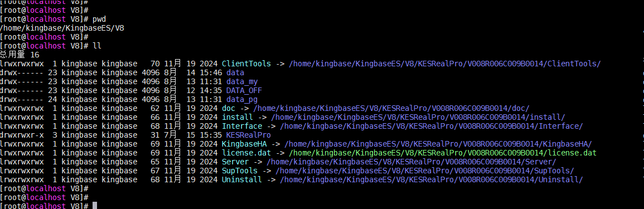Place the cursor at the last prompt
The width and height of the screenshot is (644, 209).
point(94,205)
